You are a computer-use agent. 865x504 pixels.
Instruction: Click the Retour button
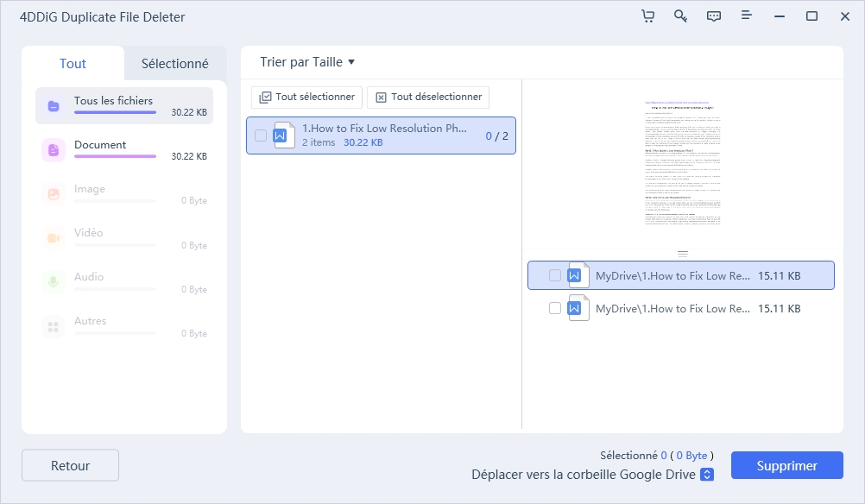coord(70,465)
